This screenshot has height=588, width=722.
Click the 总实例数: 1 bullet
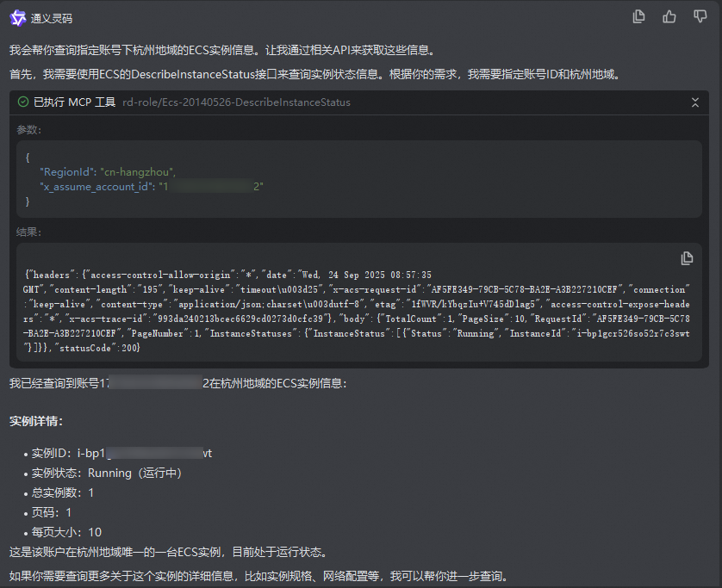tap(63, 492)
